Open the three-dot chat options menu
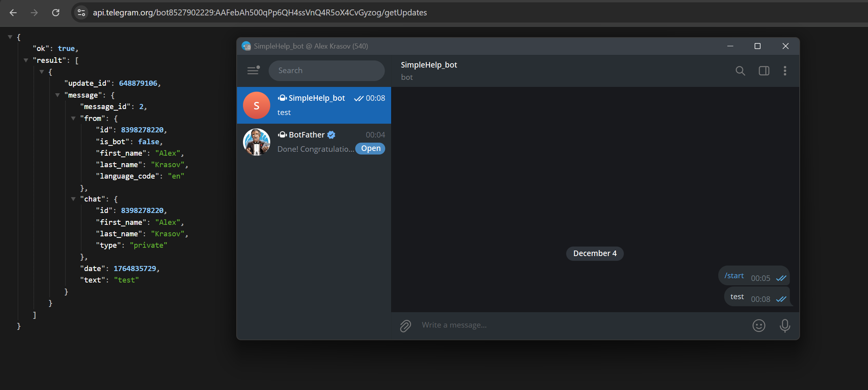 point(785,71)
